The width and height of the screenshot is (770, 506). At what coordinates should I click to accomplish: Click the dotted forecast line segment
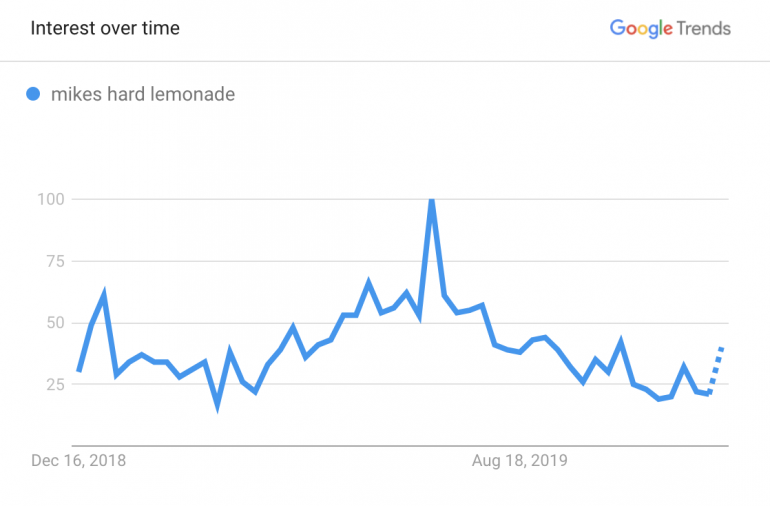click(715, 372)
